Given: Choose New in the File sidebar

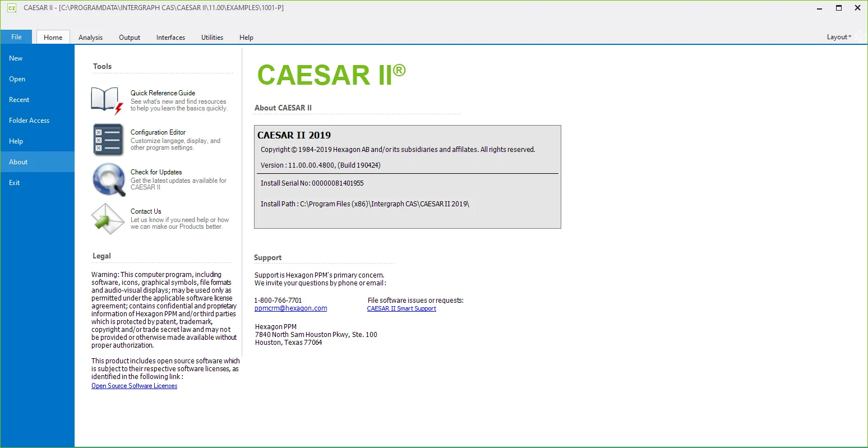Looking at the screenshot, I should (37, 58).
